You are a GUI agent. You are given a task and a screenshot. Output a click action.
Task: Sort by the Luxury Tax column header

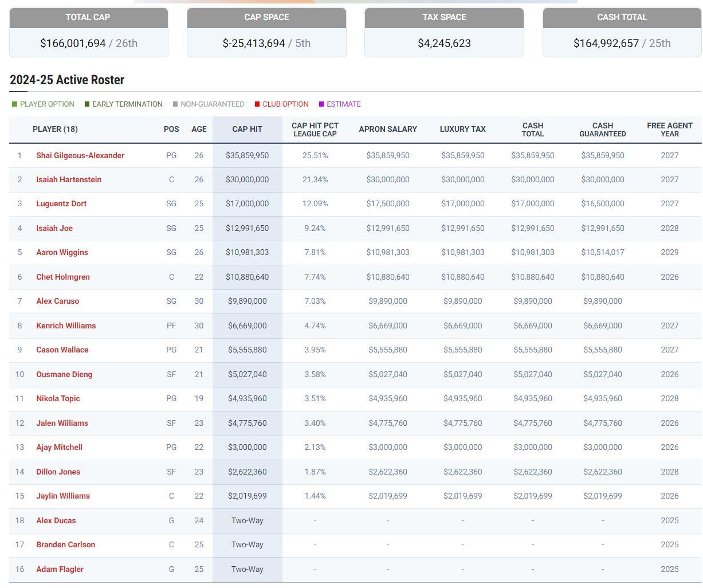coord(462,129)
